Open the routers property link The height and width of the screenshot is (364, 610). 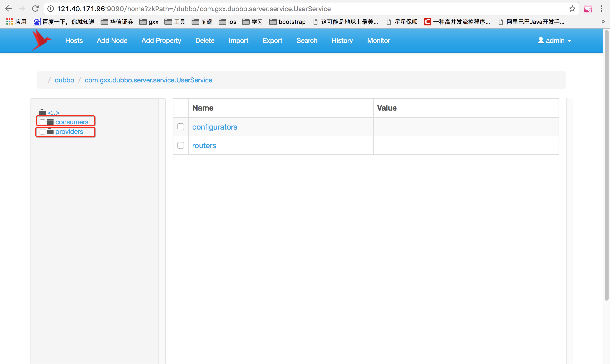[204, 145]
